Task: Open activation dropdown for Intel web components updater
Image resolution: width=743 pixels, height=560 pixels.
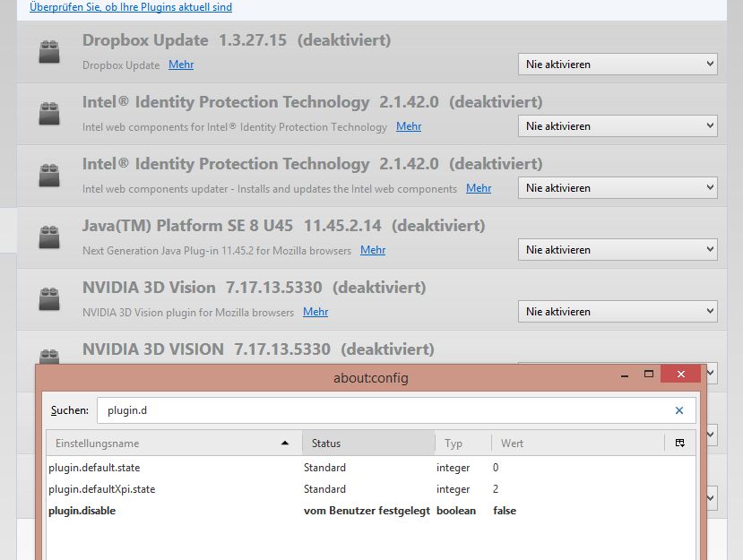Action: tap(618, 188)
